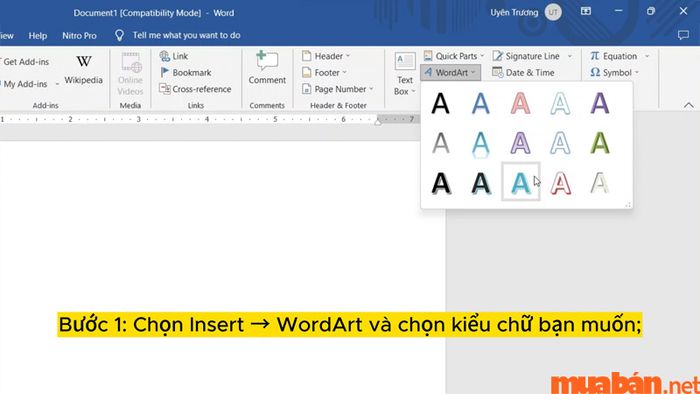Click the UT account avatar

click(x=553, y=12)
